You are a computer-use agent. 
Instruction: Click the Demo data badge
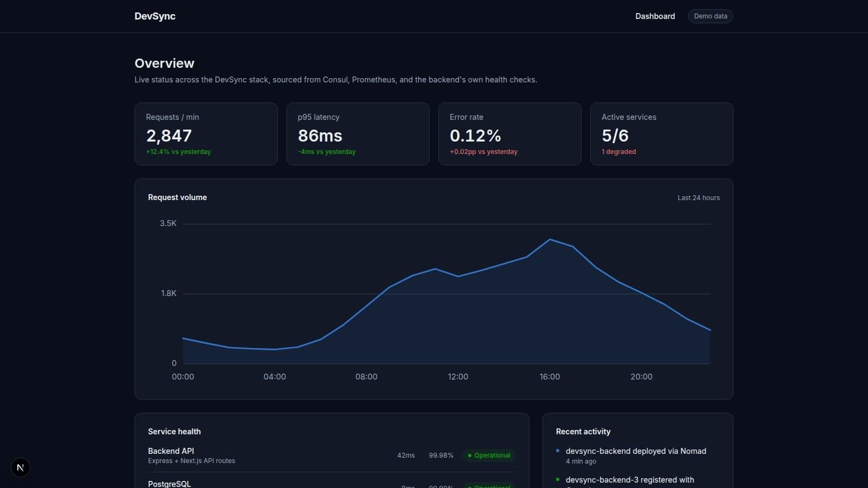[x=711, y=16]
